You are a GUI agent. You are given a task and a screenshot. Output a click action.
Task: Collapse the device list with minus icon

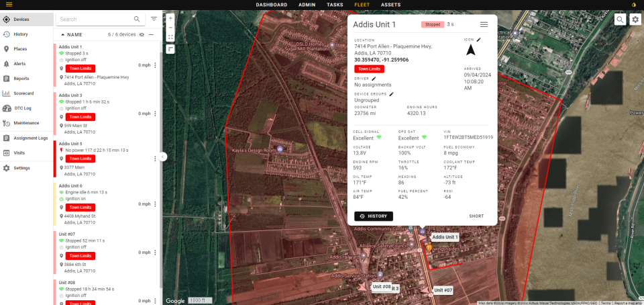point(152,34)
